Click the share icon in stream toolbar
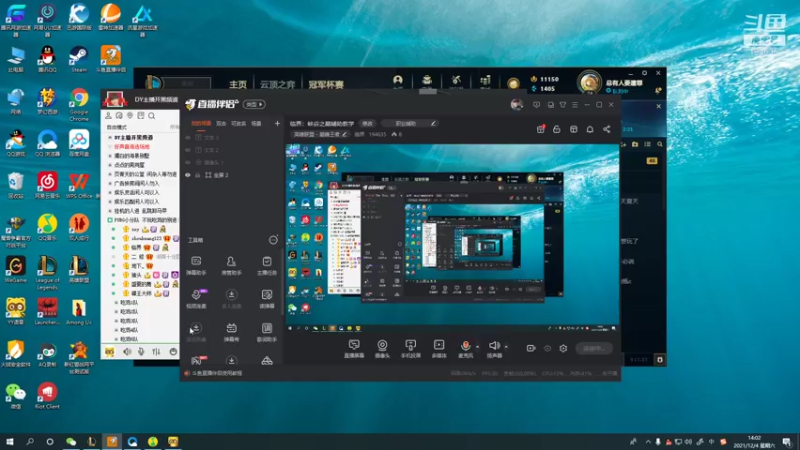This screenshot has width=800, height=450. pos(607,130)
